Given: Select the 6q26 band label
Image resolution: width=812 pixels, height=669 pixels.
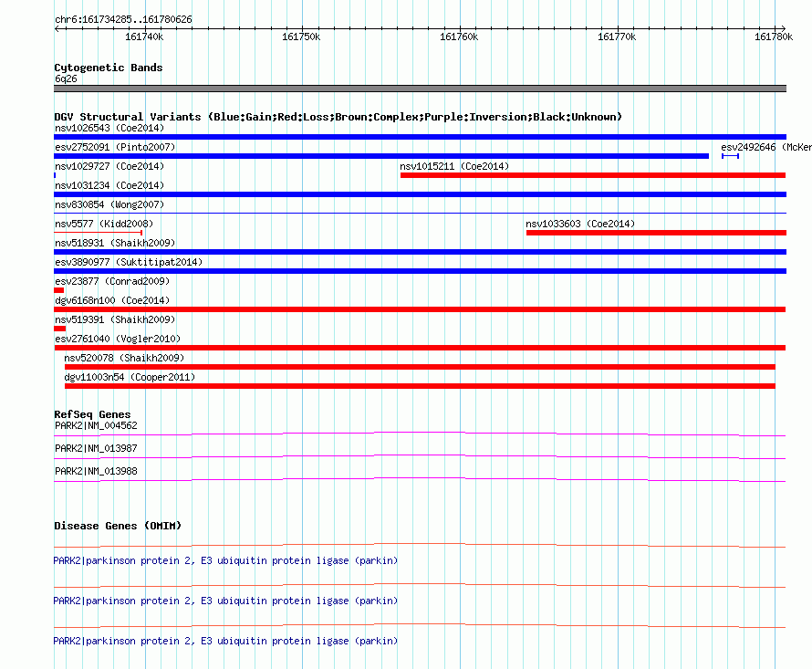Looking at the screenshot, I should tap(66, 78).
